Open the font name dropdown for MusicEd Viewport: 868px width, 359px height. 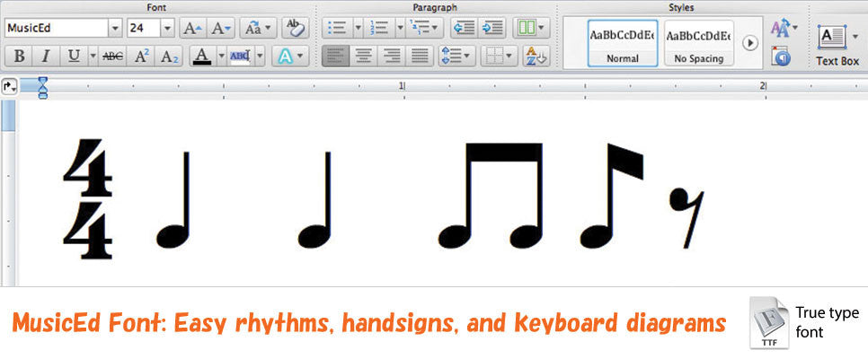pos(114,28)
